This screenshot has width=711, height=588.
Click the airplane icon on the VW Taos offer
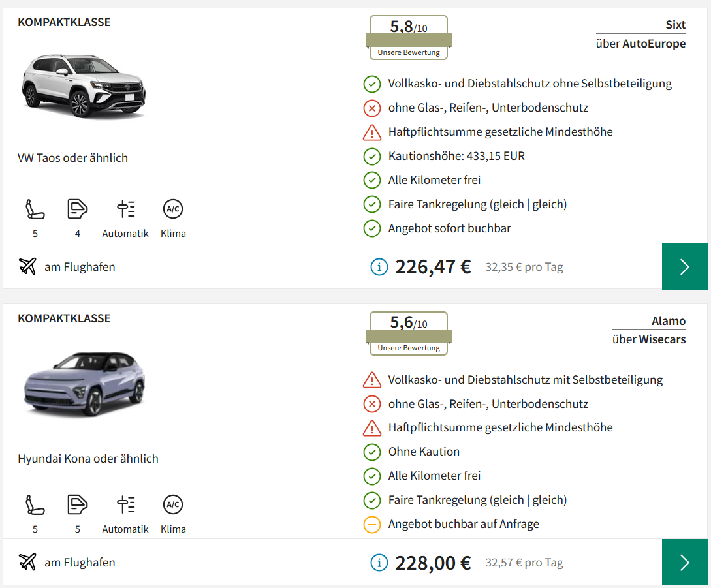28,266
